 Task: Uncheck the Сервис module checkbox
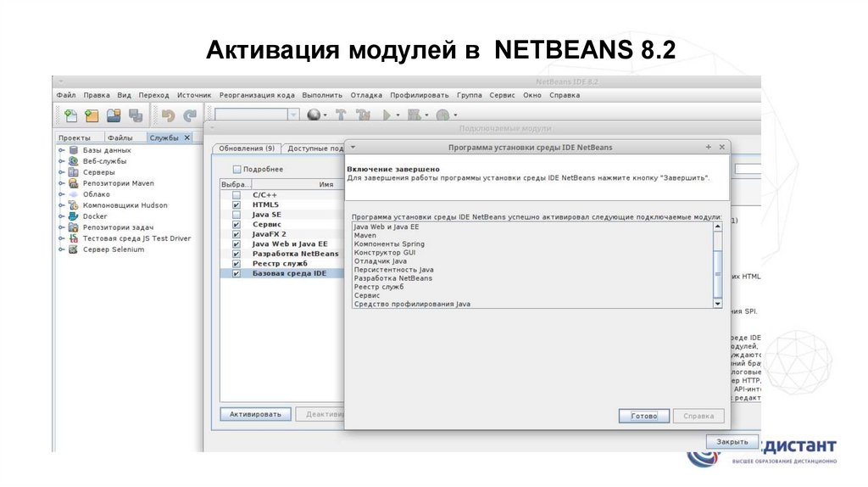(x=236, y=224)
